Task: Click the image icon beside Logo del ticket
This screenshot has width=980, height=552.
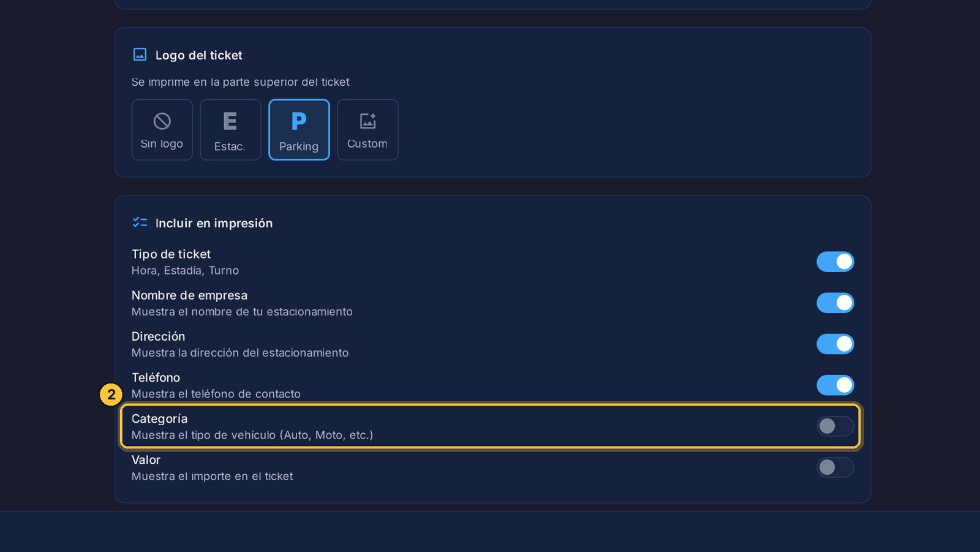Action: 140,55
